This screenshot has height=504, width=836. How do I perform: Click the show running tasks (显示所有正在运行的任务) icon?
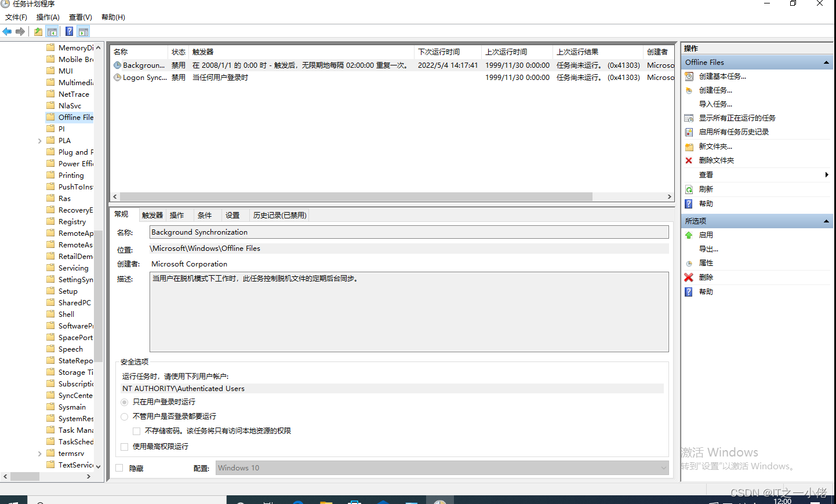pyautogui.click(x=689, y=118)
